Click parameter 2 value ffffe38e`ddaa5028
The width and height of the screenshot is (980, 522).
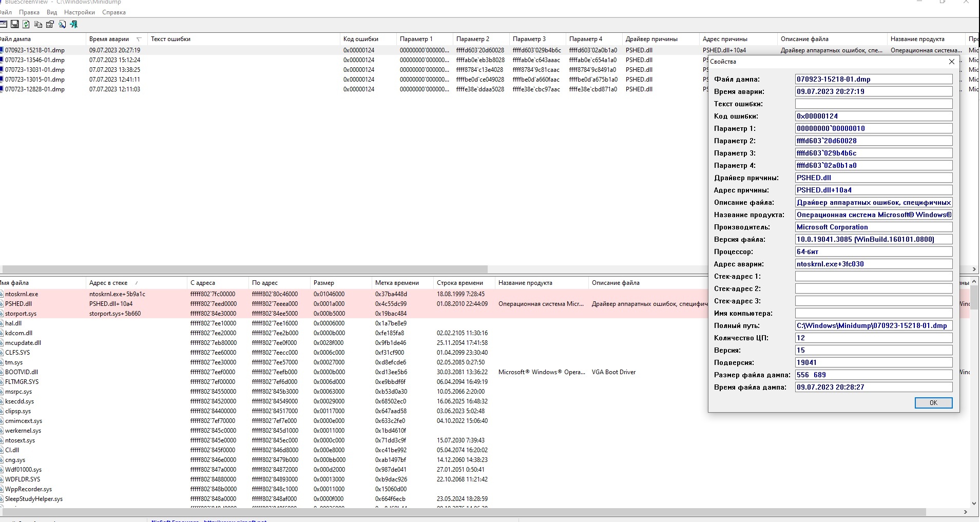pos(479,89)
